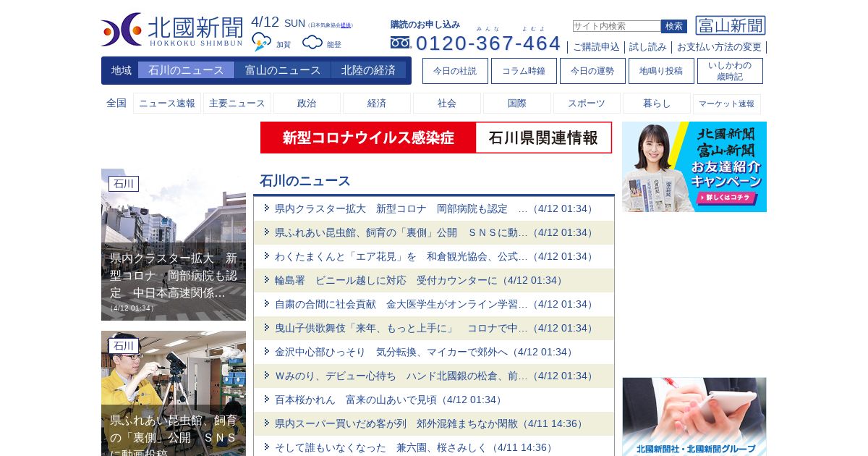The image size is (868, 456).
Task: Focus the サイト内検索 search field
Action: (x=616, y=26)
